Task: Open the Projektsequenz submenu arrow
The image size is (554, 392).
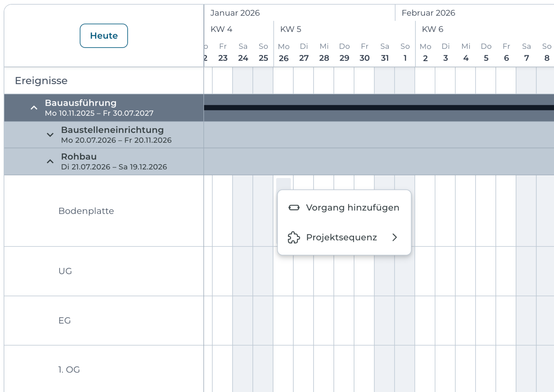Action: click(394, 237)
